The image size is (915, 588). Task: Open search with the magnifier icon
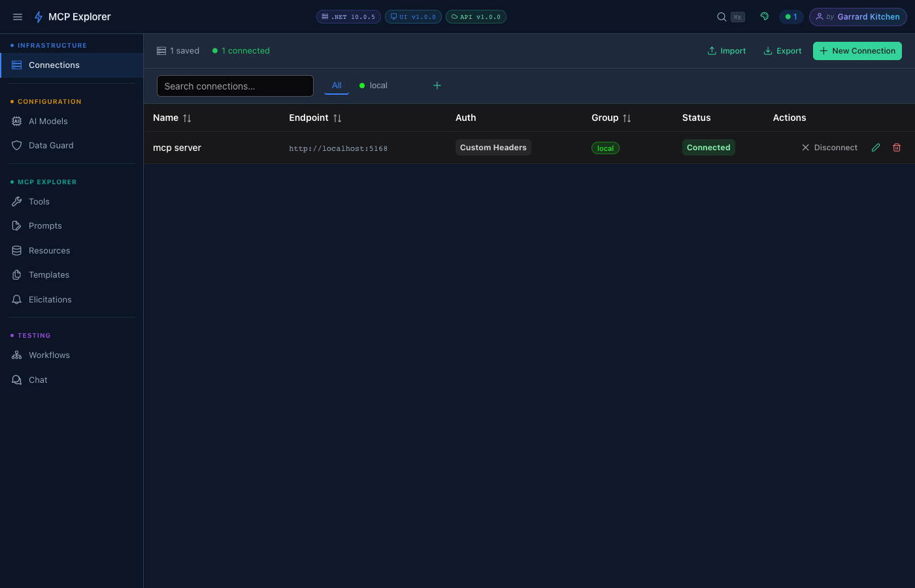click(x=721, y=16)
